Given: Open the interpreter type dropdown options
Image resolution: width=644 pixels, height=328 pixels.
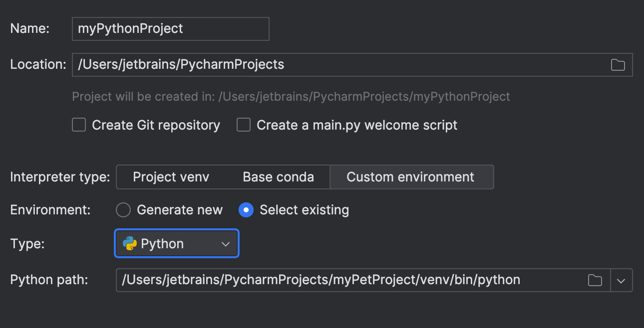Looking at the screenshot, I should tap(412, 176).
